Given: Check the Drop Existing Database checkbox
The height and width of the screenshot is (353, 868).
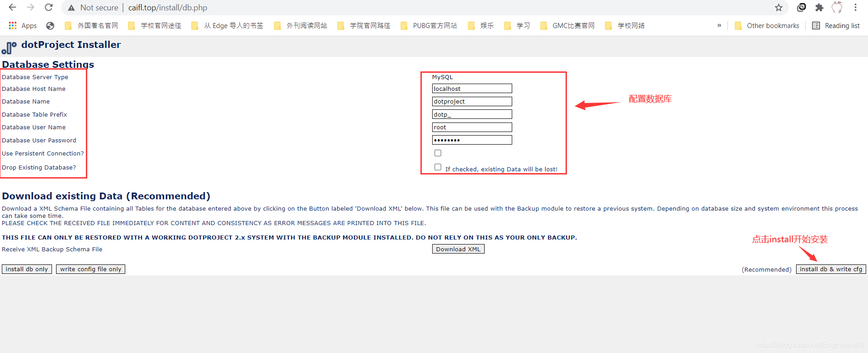Looking at the screenshot, I should (x=438, y=167).
